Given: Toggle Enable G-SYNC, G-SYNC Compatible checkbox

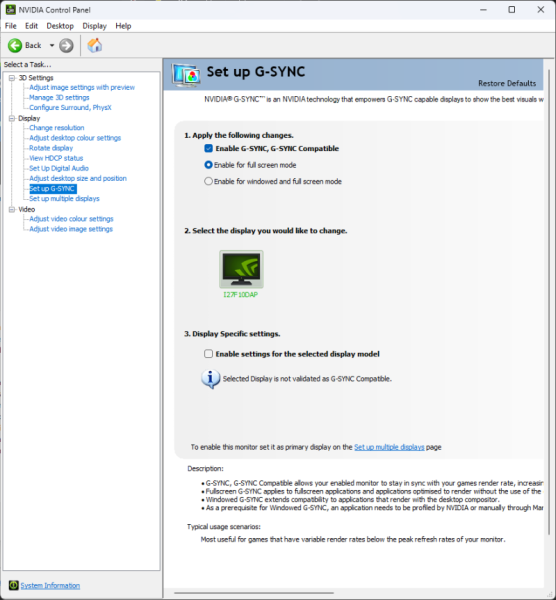Looking at the screenshot, I should pos(209,148).
